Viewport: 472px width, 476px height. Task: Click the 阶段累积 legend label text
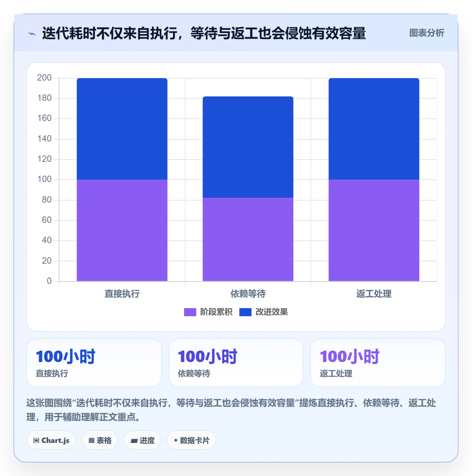(x=216, y=312)
